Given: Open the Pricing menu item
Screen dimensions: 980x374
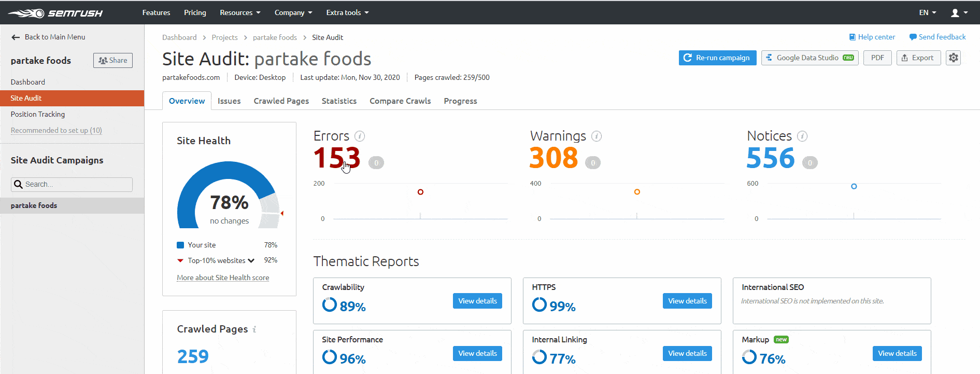Looking at the screenshot, I should pyautogui.click(x=195, y=12).
